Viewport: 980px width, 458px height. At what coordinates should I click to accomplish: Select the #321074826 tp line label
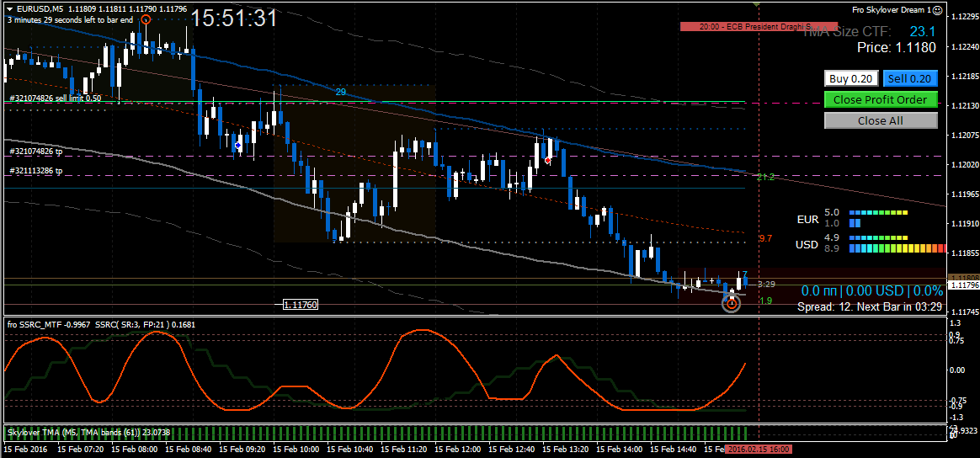[36, 152]
